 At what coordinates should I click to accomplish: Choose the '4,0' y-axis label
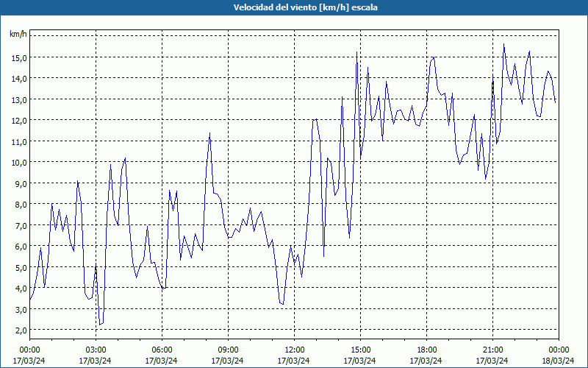pos(21,289)
